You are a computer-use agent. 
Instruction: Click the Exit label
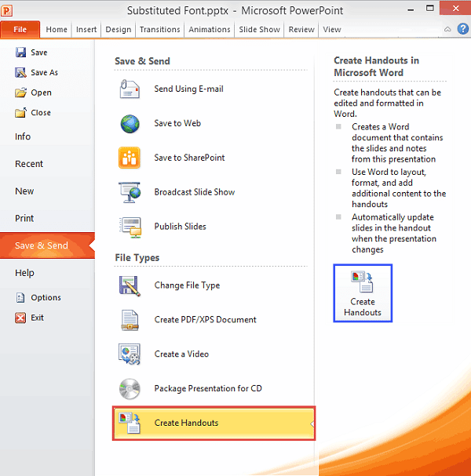[x=37, y=318]
